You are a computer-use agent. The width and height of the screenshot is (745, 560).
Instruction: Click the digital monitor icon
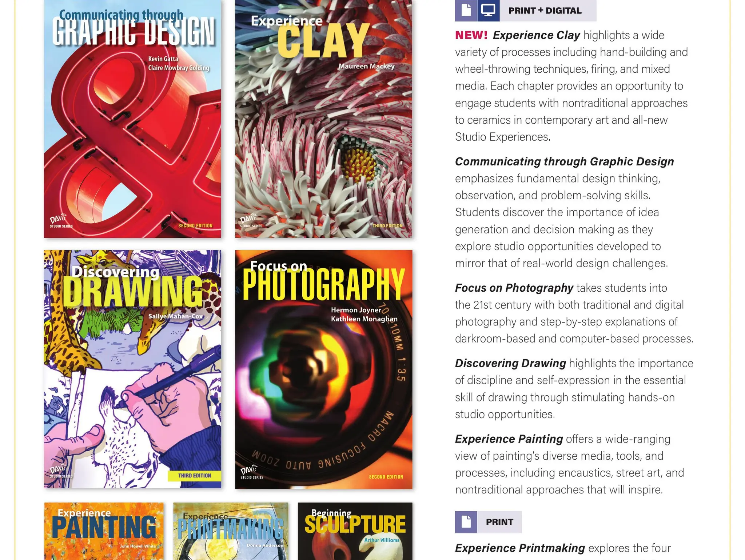488,10
